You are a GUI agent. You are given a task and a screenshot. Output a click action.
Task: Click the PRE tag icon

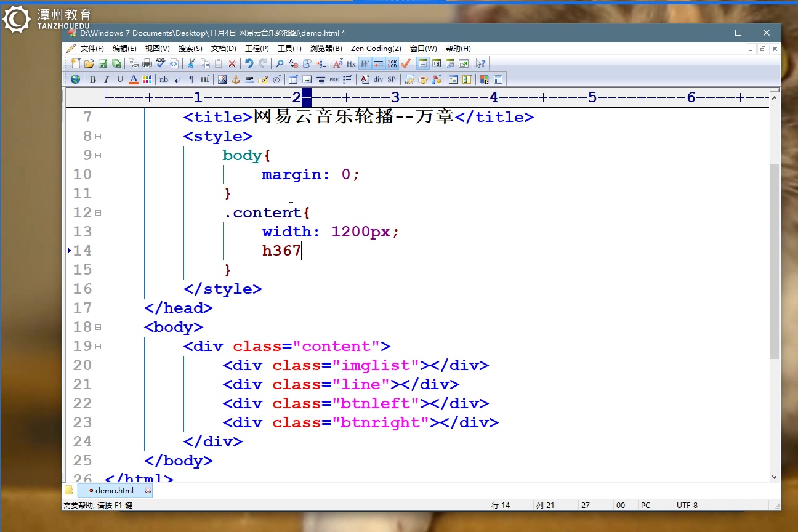point(334,79)
